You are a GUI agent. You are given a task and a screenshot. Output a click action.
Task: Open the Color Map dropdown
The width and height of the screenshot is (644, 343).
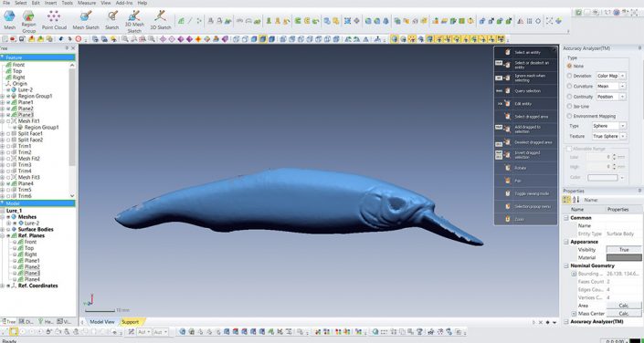[x=611, y=76]
